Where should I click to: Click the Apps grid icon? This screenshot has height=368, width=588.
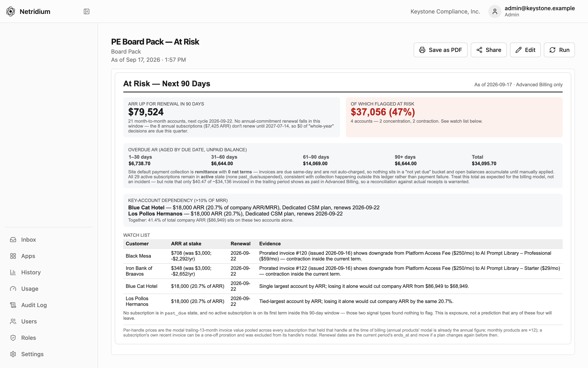click(13, 256)
